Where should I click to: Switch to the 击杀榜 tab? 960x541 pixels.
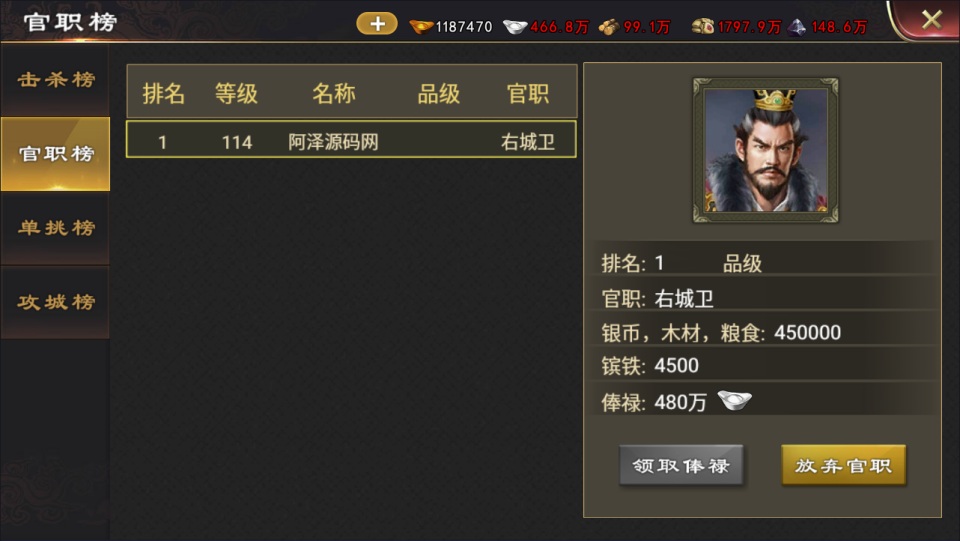[55, 80]
